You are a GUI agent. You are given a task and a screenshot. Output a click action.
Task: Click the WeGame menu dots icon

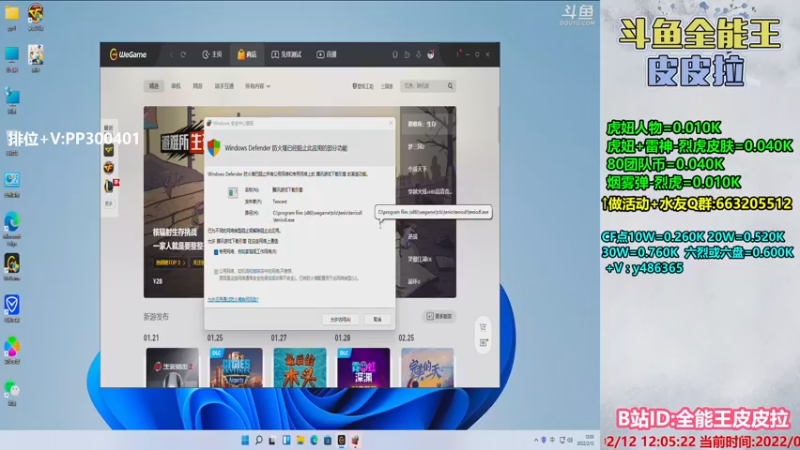point(458,54)
